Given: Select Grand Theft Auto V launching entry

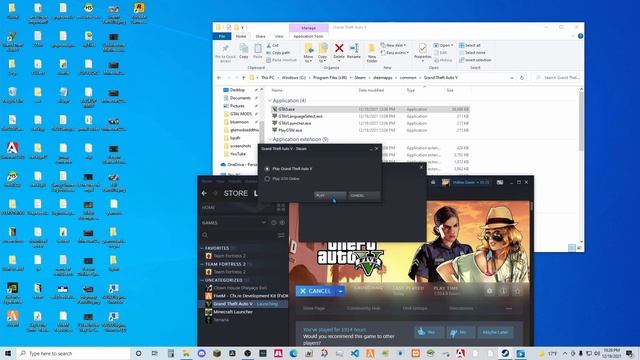Looking at the screenshot, I should [x=244, y=304].
